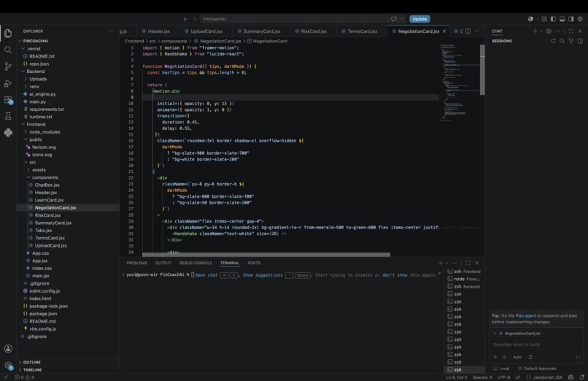
Task: Maximize the terminal panel size
Action: [468, 263]
